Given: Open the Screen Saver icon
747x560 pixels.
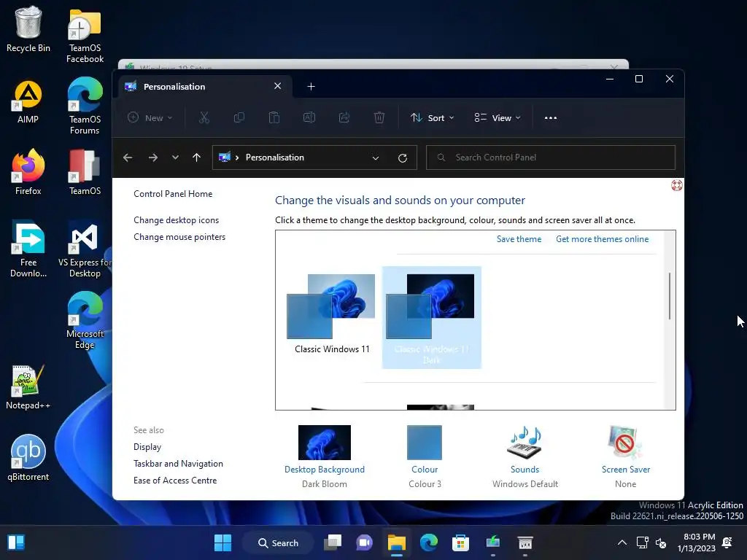Looking at the screenshot, I should click(625, 443).
